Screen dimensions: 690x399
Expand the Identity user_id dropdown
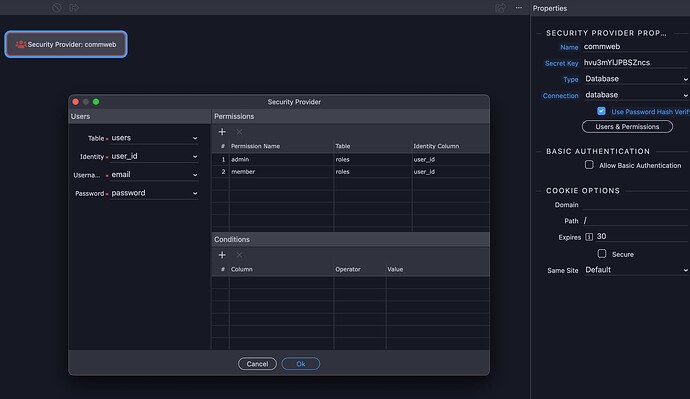coord(154,157)
